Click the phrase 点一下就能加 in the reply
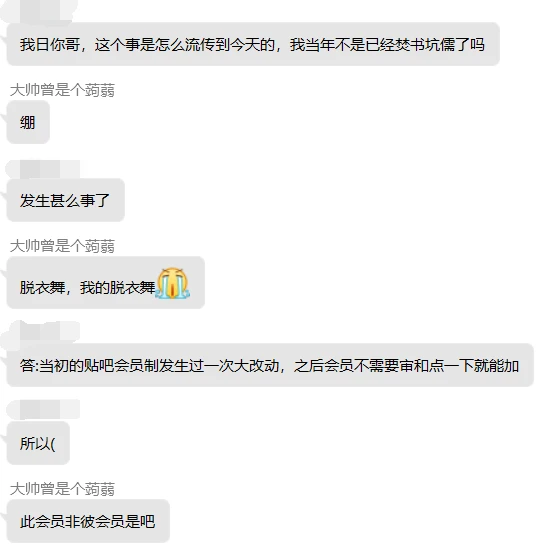The width and height of the screenshot is (544, 554). 474,365
